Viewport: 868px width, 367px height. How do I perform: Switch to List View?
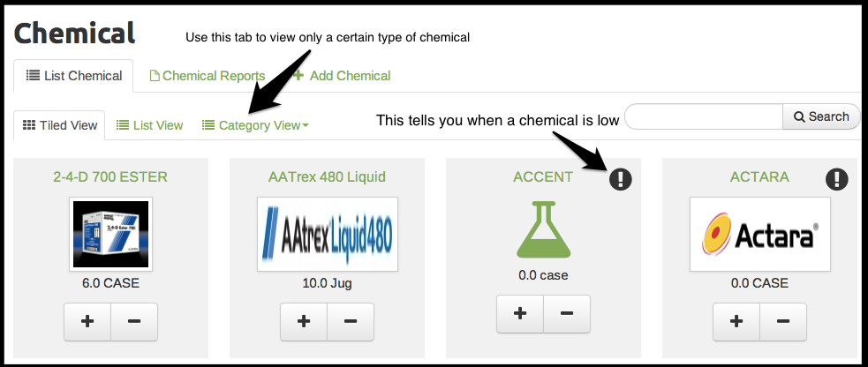pos(150,125)
